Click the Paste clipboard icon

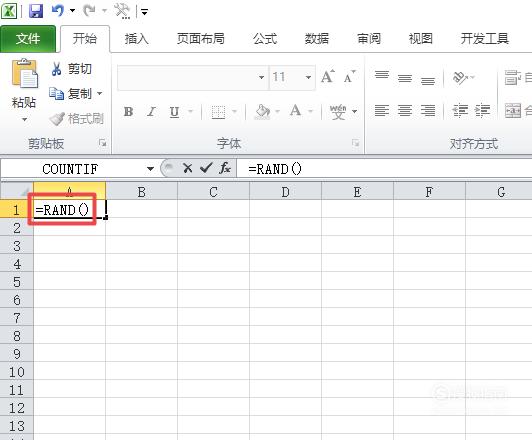coord(24,74)
